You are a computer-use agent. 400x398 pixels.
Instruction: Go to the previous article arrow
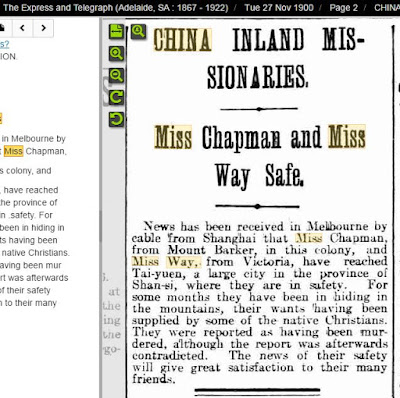click(x=22, y=28)
